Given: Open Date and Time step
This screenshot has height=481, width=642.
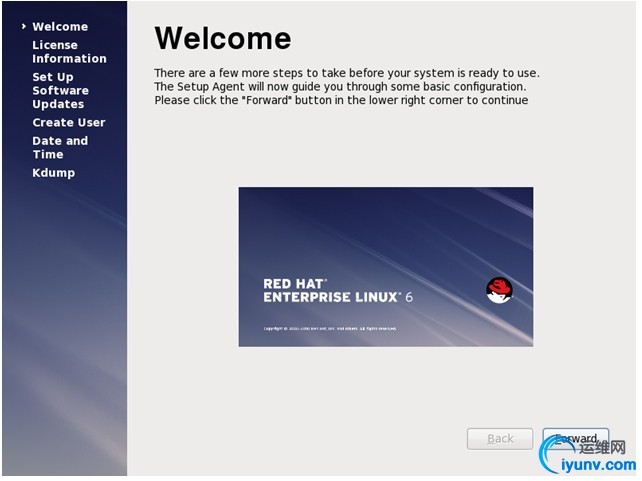Looking at the screenshot, I should pos(60,147).
